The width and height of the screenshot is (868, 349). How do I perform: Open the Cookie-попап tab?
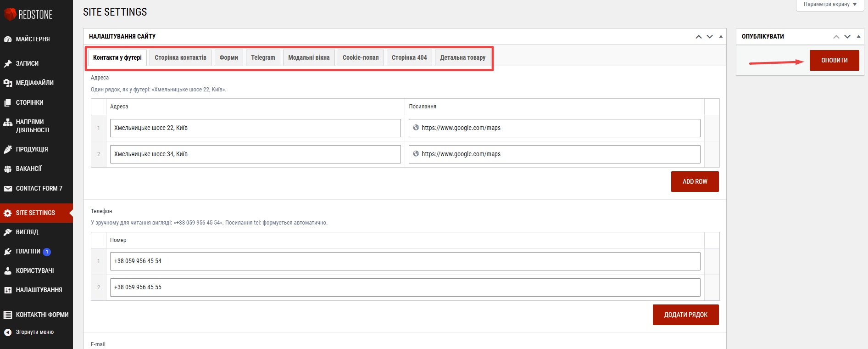361,58
